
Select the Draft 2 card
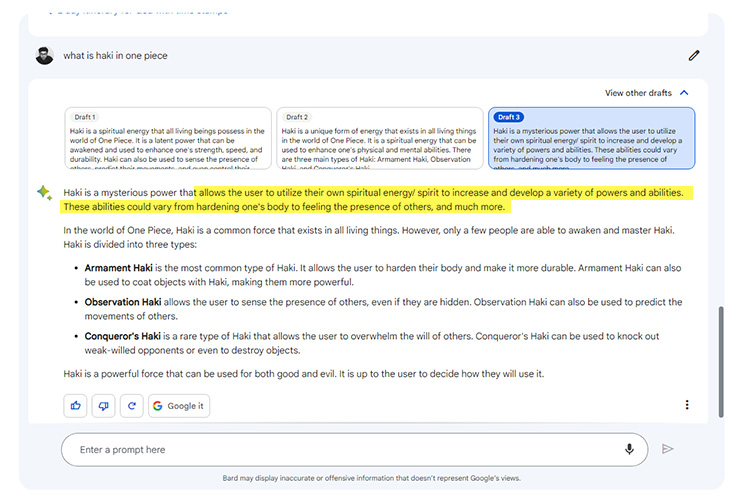(380, 138)
